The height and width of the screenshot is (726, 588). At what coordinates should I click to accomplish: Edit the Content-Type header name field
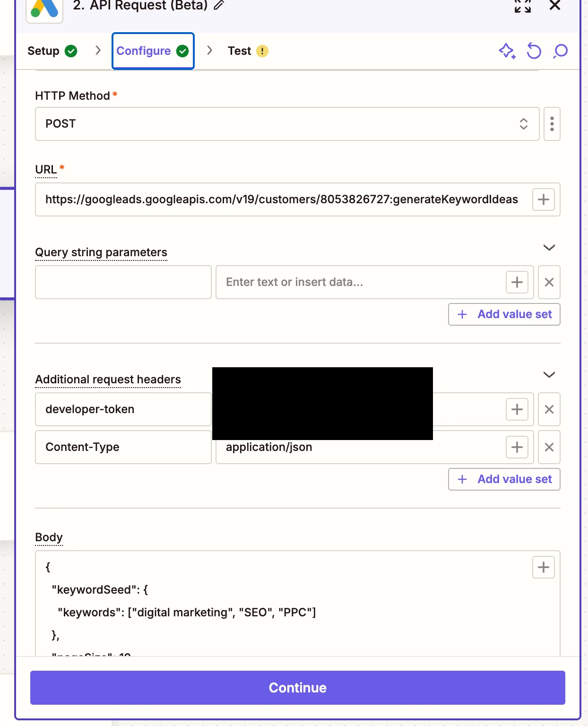(x=123, y=447)
